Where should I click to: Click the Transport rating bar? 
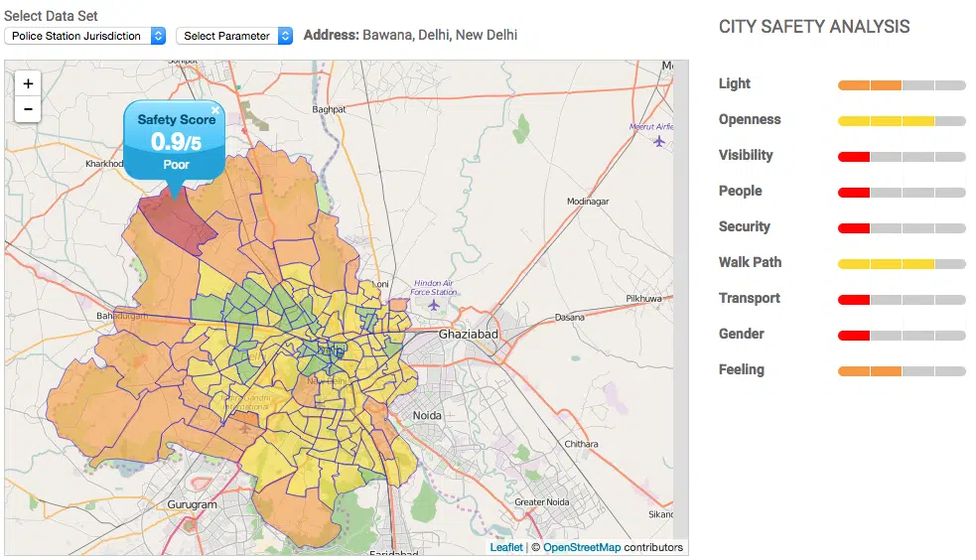[902, 300]
